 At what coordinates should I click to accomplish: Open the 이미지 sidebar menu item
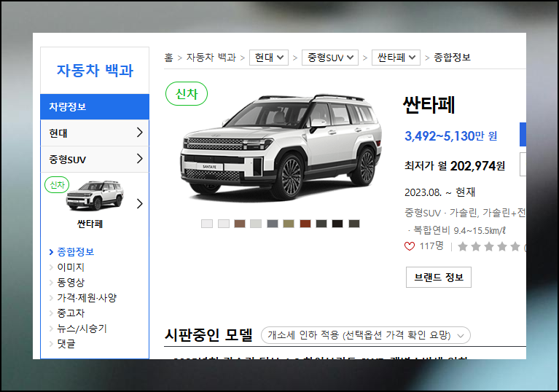71,267
